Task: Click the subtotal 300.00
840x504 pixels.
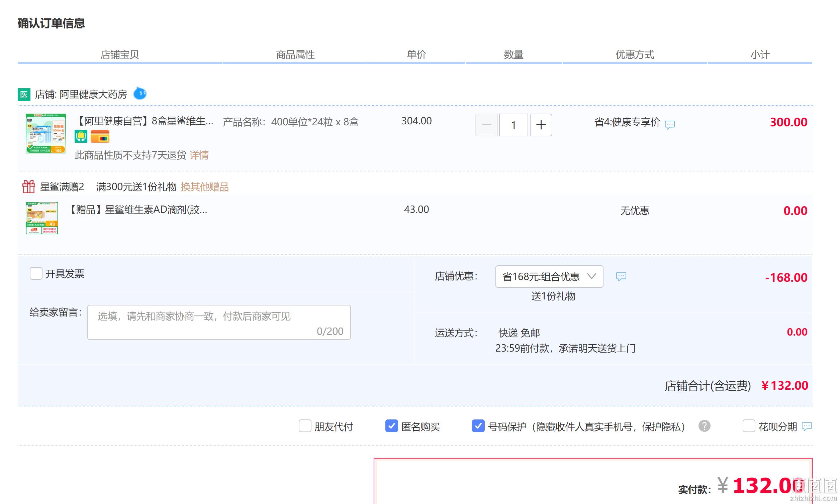Action: pyautogui.click(x=788, y=122)
